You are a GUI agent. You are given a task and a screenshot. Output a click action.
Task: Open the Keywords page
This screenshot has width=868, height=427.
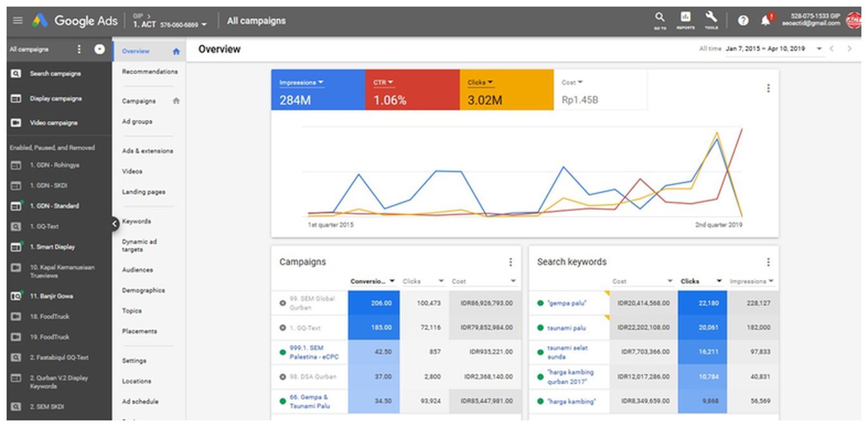pos(136,221)
